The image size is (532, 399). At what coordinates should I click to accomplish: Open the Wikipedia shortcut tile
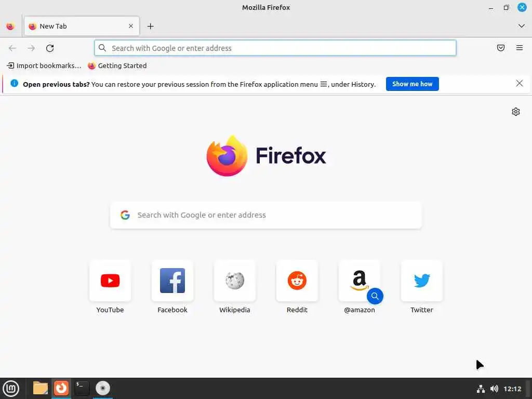235,281
